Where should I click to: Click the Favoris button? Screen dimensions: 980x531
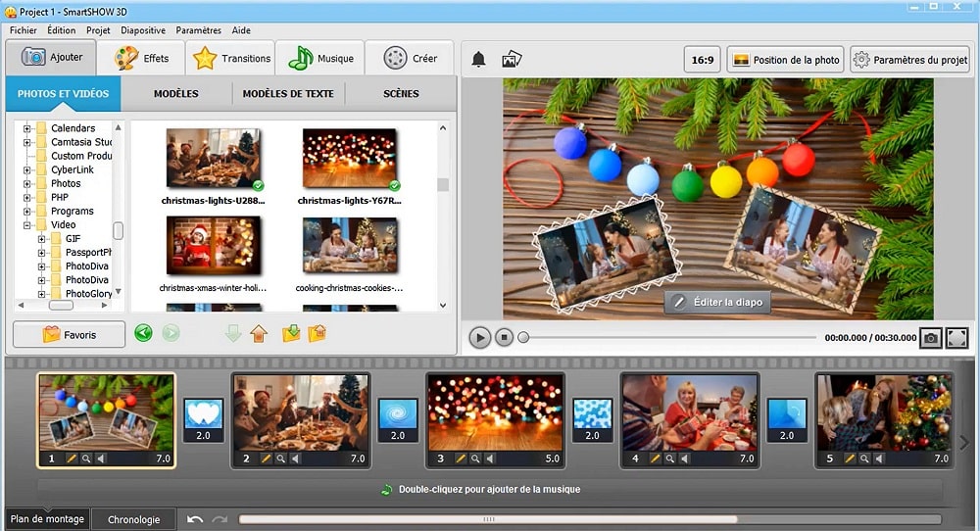(x=69, y=334)
